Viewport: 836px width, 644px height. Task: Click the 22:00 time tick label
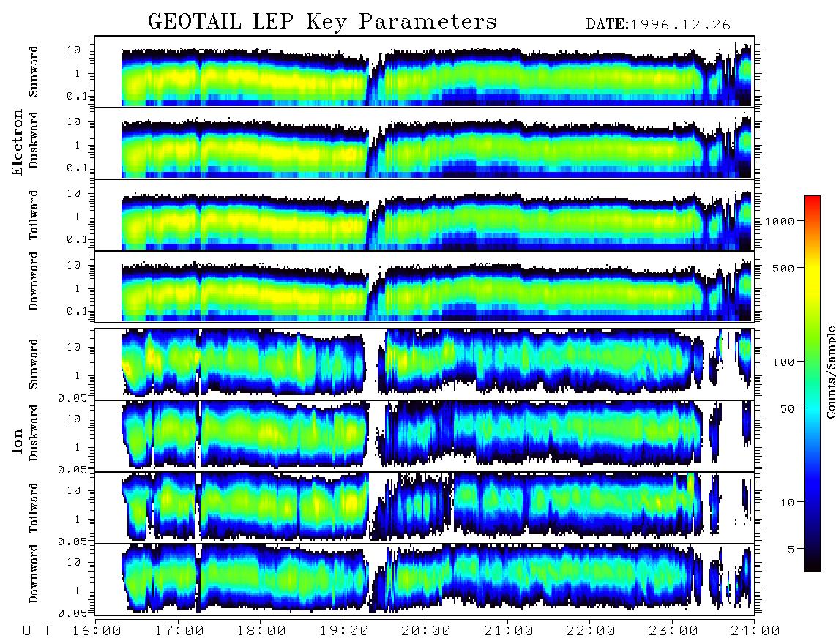tap(591, 631)
